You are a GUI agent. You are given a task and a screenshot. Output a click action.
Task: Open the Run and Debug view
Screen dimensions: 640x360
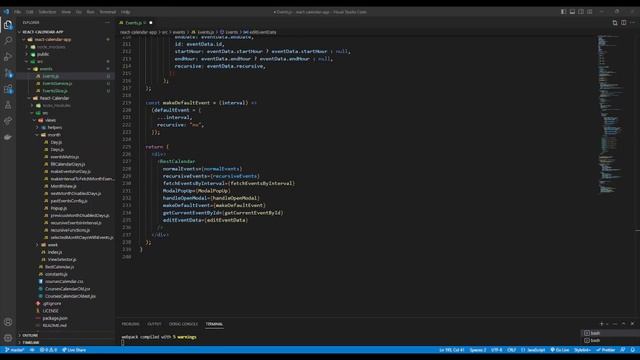(x=8, y=57)
